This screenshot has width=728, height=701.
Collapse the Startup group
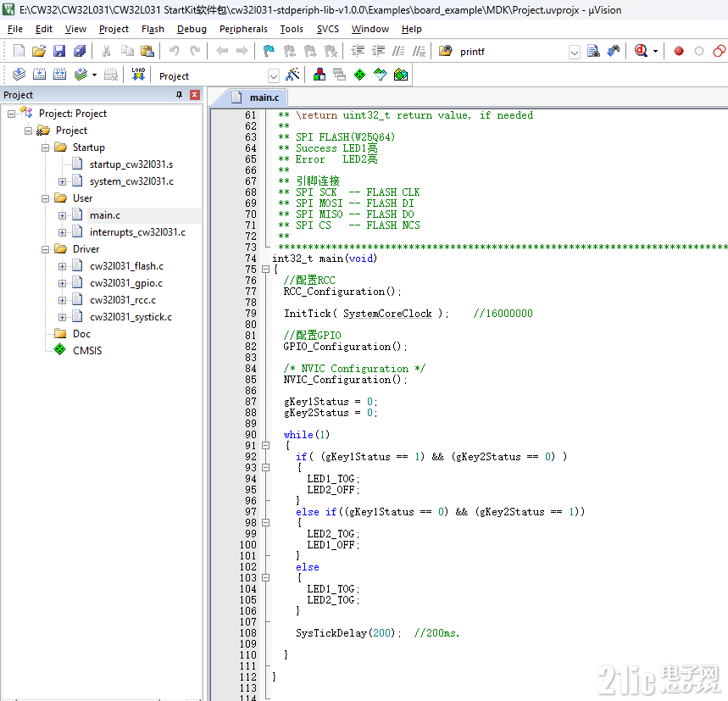pyautogui.click(x=45, y=147)
